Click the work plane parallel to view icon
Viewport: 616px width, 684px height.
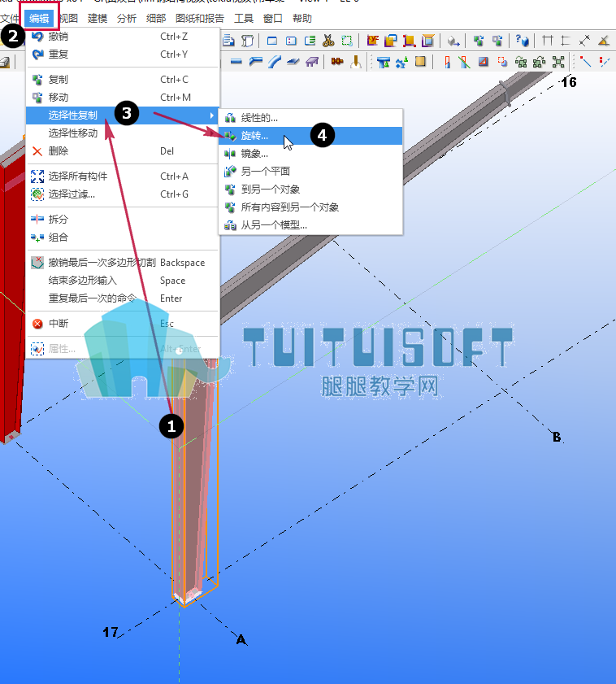coord(391,41)
